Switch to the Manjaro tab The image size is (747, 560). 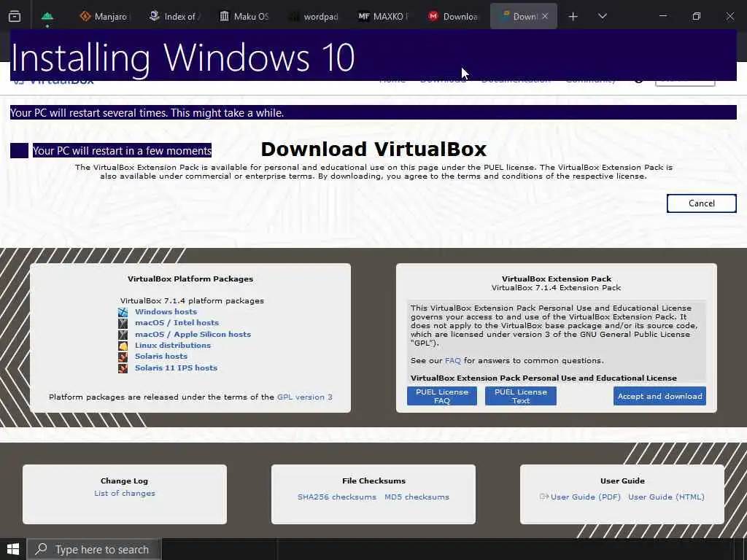click(x=104, y=17)
